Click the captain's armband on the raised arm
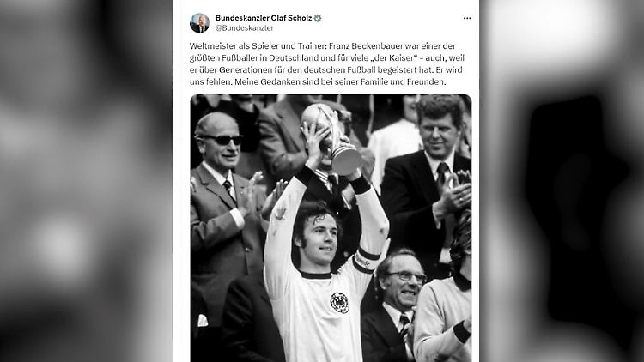 click(x=366, y=259)
